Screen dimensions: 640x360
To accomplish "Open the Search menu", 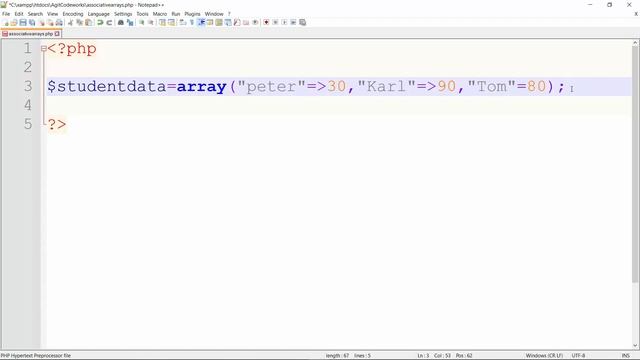I will (x=35, y=14).
